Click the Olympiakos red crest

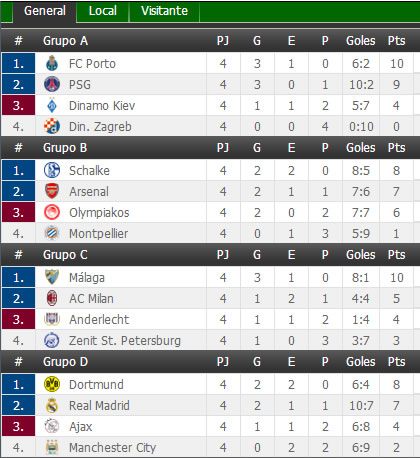click(52, 212)
